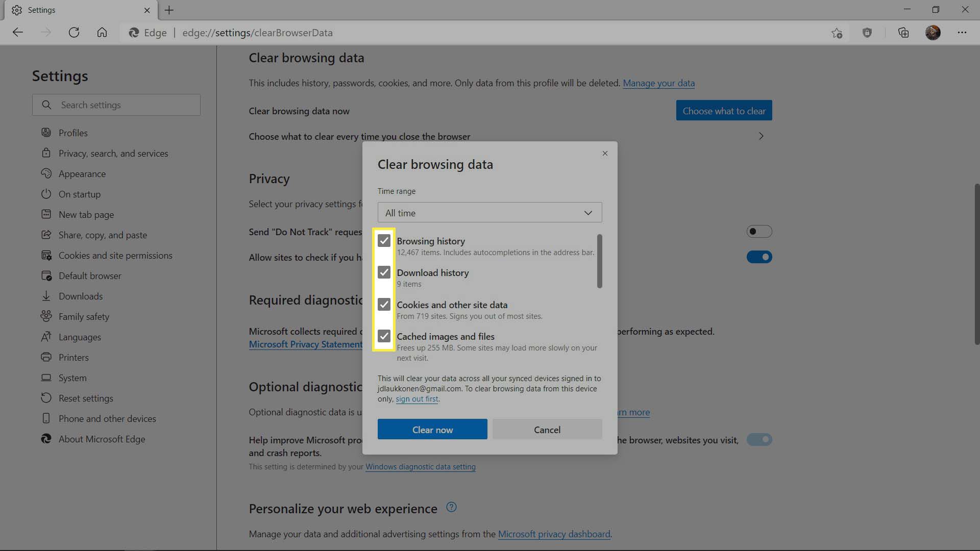Toggle the Send Do Not Track switch
The width and height of the screenshot is (980, 551).
pyautogui.click(x=759, y=232)
